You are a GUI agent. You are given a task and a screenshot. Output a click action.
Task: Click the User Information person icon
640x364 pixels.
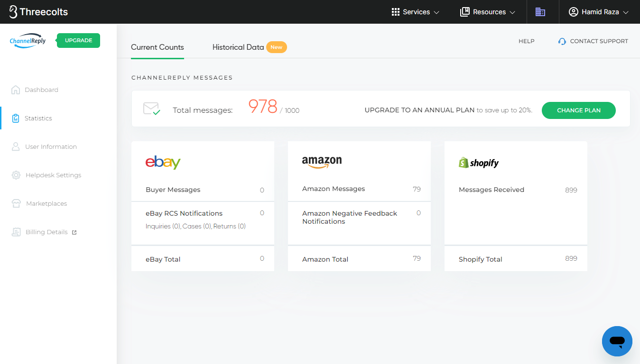16,146
